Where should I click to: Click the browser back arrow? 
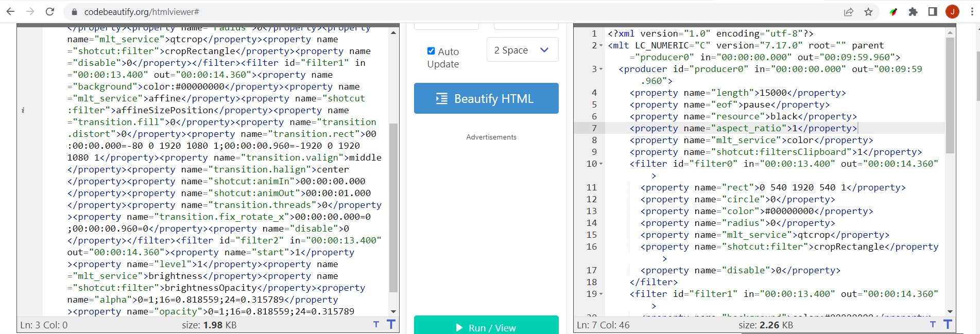[10, 11]
